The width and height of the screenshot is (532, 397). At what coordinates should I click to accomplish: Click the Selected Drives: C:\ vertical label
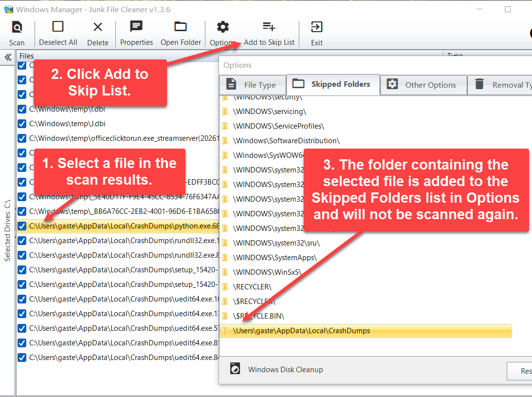click(7, 230)
